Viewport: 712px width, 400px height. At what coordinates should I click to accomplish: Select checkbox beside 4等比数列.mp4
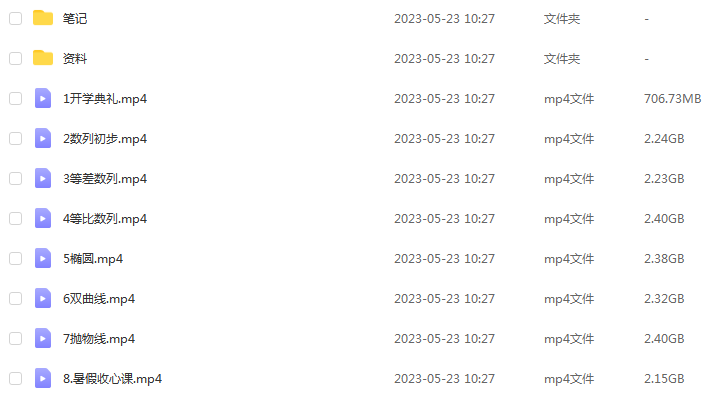15,218
